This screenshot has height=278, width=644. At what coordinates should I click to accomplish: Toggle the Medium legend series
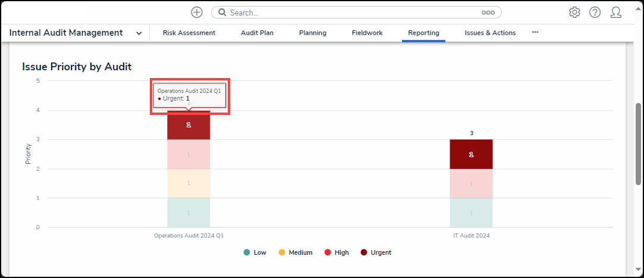[x=295, y=252]
